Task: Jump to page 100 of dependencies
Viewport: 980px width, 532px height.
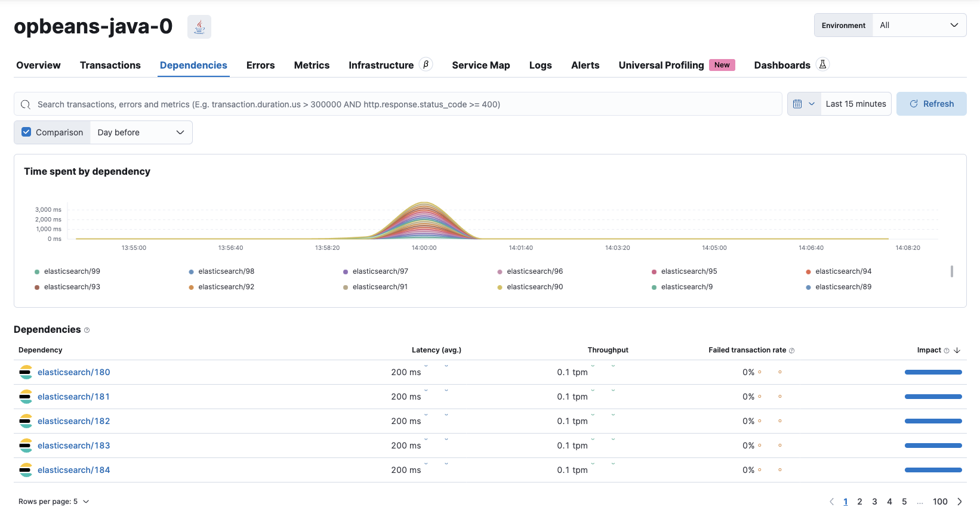Action: [x=940, y=502]
